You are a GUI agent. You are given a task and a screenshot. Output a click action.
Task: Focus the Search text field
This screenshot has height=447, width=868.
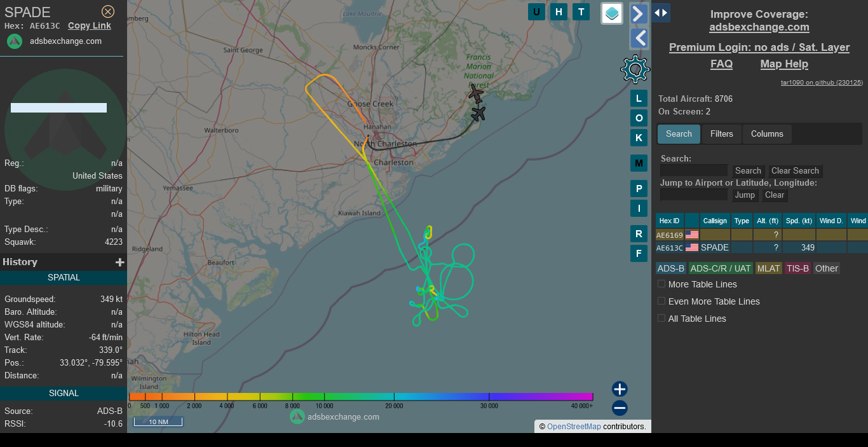coord(694,170)
